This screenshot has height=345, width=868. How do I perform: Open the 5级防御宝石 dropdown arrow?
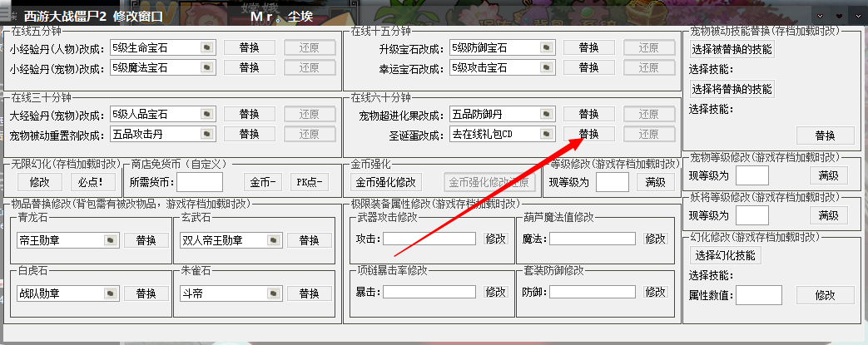(547, 48)
